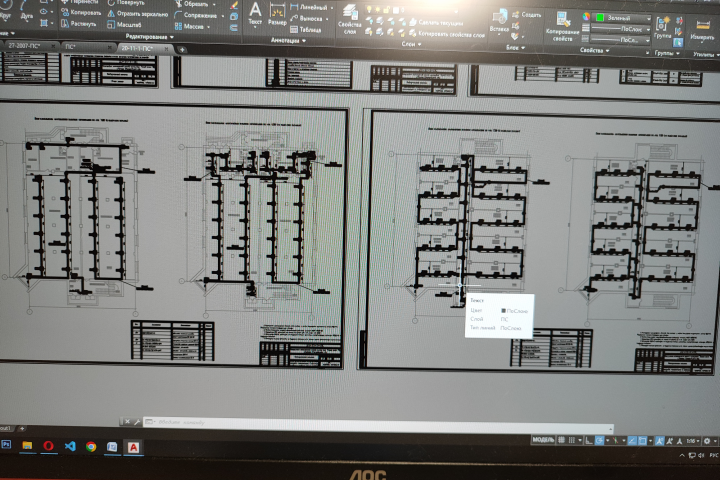
Task: Click the Дуга (Arc) tool
Action: (x=27, y=10)
